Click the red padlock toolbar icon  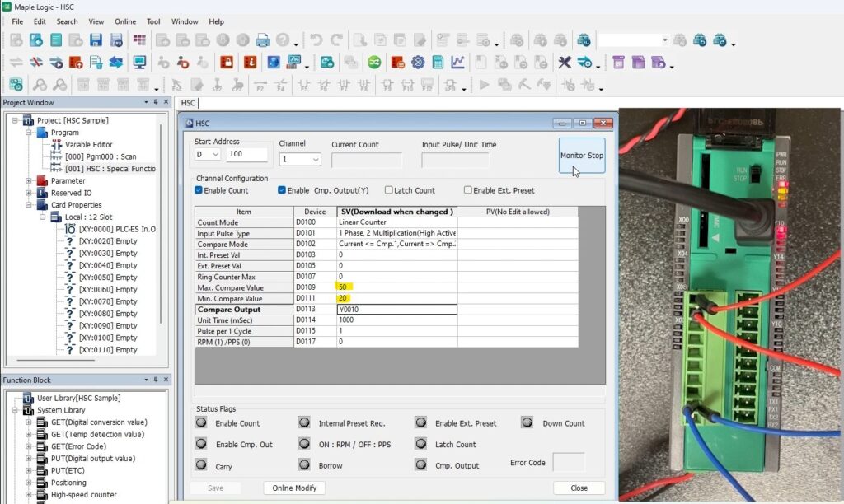point(227,63)
